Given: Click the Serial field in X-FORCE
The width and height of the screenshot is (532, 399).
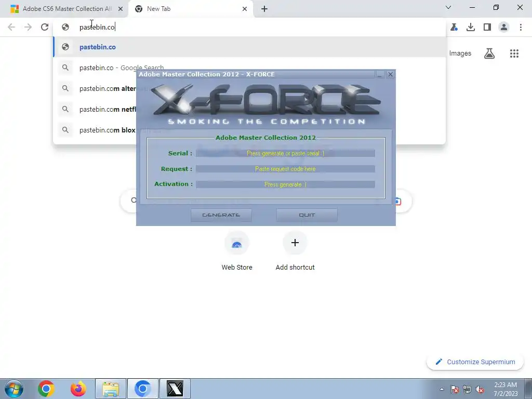Looking at the screenshot, I should pos(285,153).
